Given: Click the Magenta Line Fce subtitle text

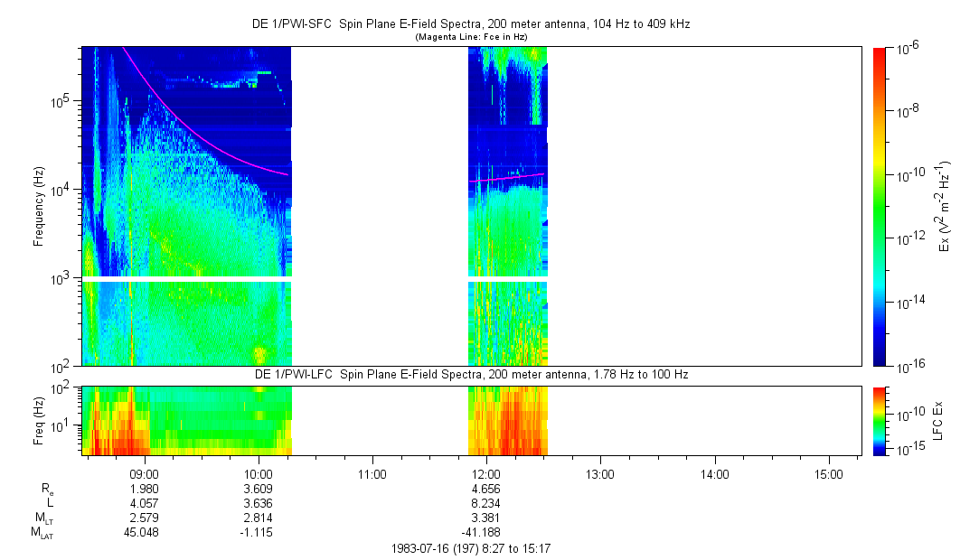Looking at the screenshot, I should click(x=470, y=37).
